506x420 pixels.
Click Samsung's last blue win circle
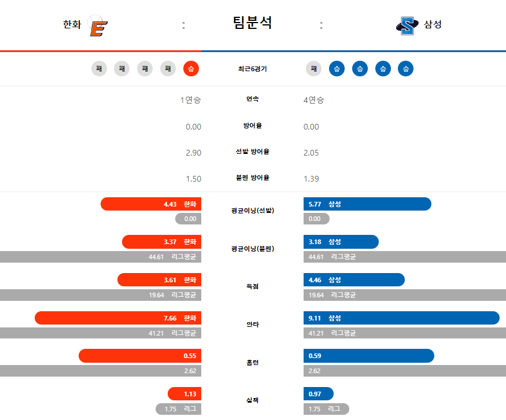coord(405,69)
